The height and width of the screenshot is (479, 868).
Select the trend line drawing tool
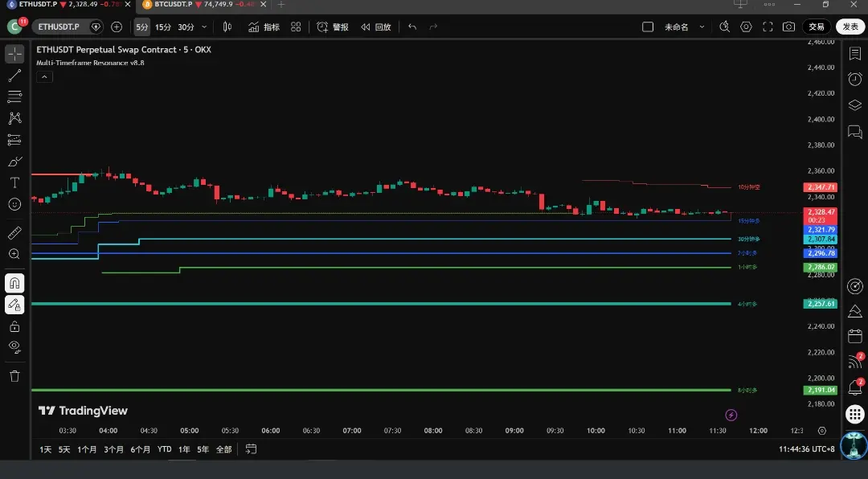point(15,76)
